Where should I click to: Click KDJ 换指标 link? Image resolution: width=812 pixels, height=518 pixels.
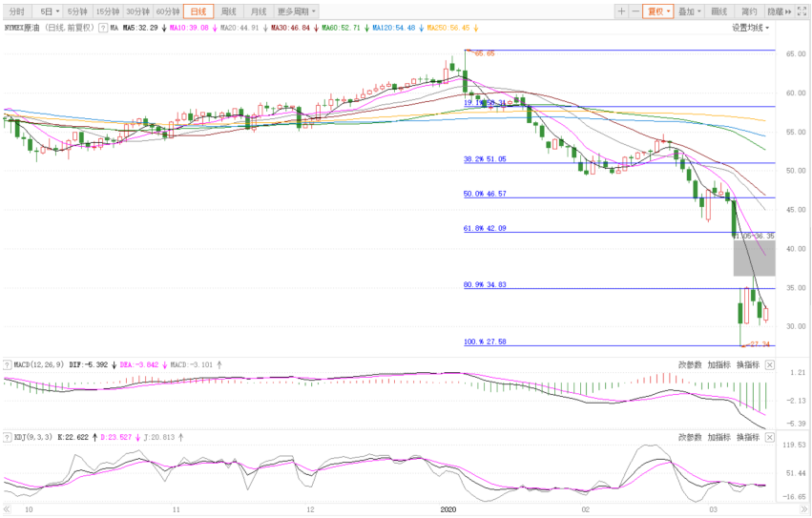coord(748,438)
